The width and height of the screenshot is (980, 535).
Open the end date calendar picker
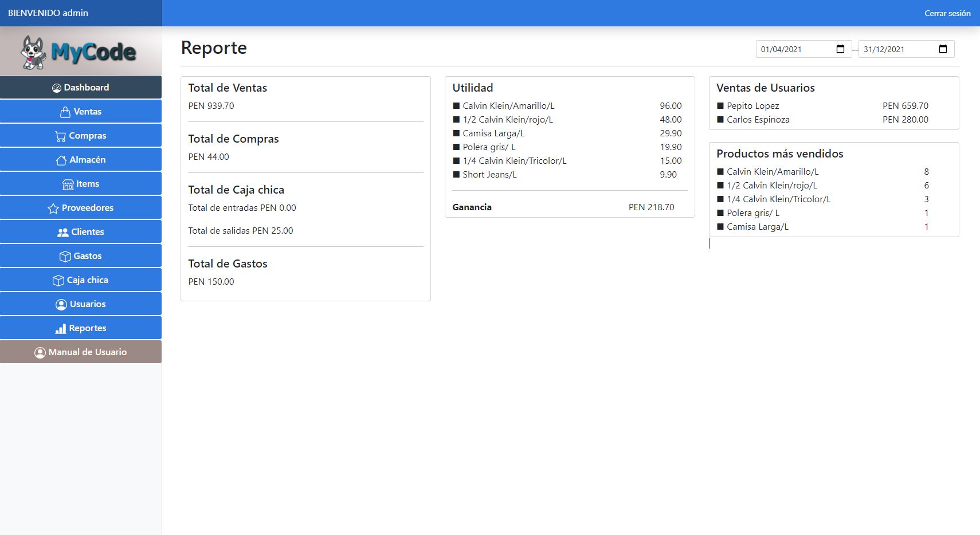pos(943,49)
